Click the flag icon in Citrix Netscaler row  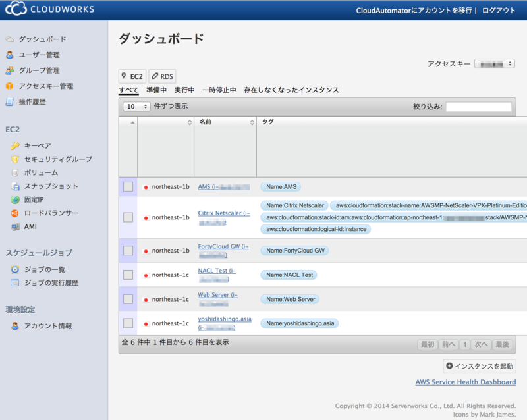pyautogui.click(x=146, y=218)
